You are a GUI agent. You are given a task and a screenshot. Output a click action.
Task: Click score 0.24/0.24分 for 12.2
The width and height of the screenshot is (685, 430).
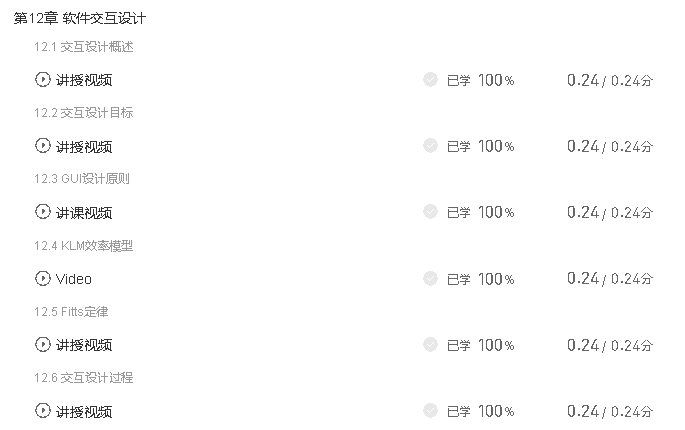[609, 146]
